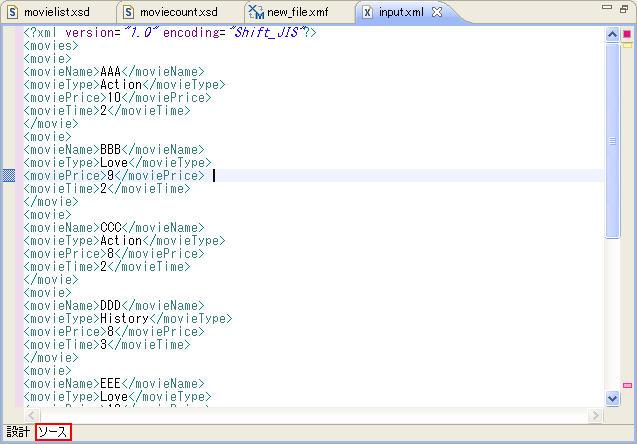637x444 pixels.
Task: Jump to the lower red marker in overview ruler
Action: tap(627, 386)
